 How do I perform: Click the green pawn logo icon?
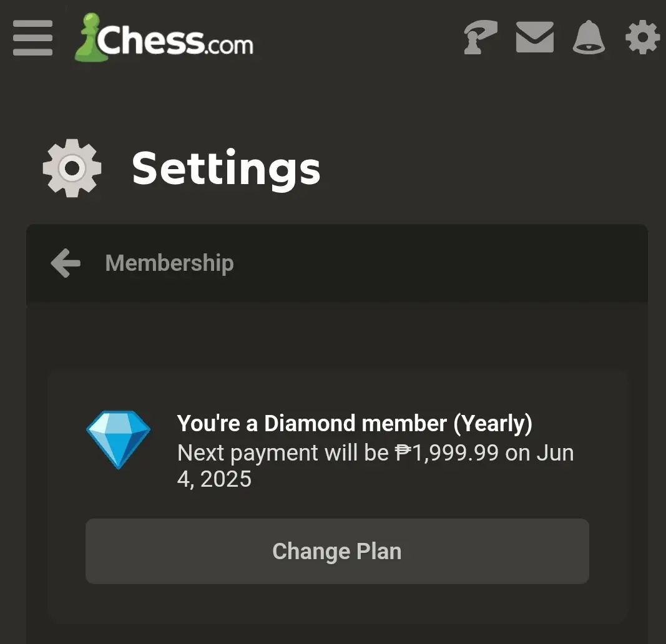(90, 37)
